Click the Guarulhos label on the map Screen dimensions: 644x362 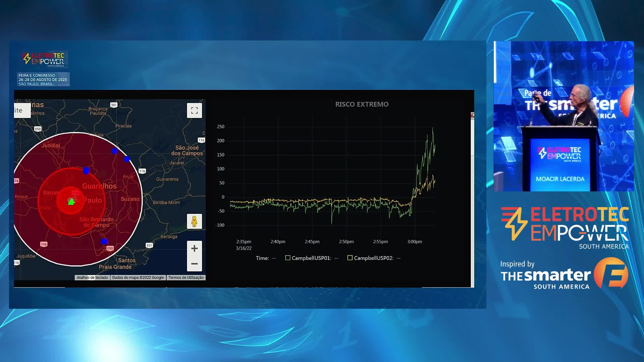click(99, 186)
